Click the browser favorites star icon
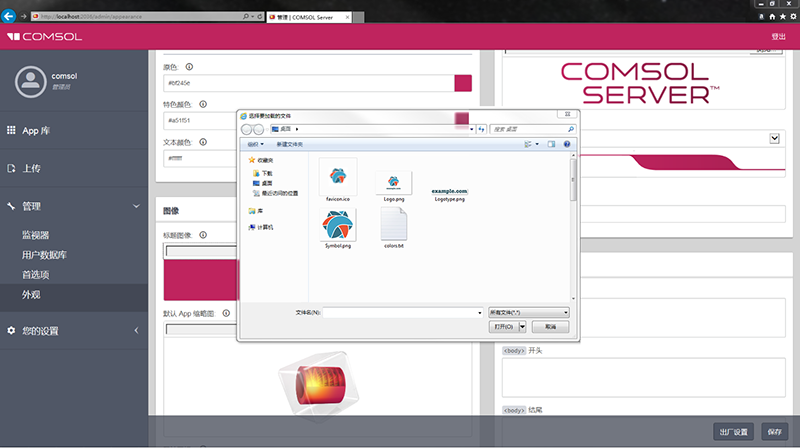 [783, 16]
